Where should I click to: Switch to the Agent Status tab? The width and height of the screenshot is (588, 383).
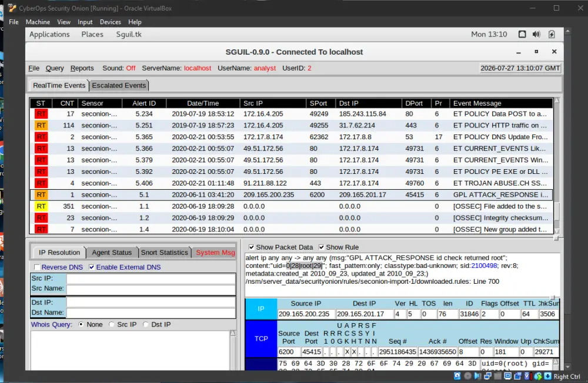[x=112, y=253]
